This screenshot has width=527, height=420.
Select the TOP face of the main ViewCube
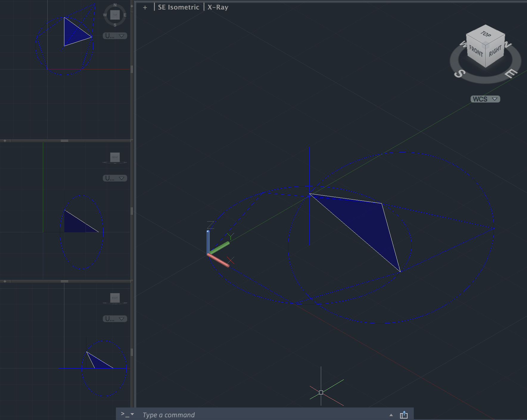[x=486, y=34]
